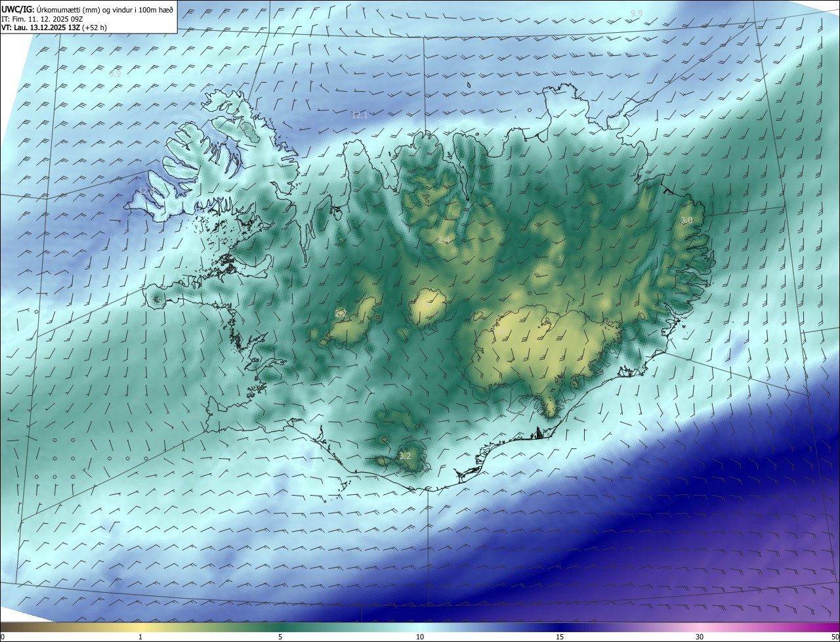
Task: Click the 5.5 value on Snæfellsnes peninsula tip
Action: click(x=157, y=300)
